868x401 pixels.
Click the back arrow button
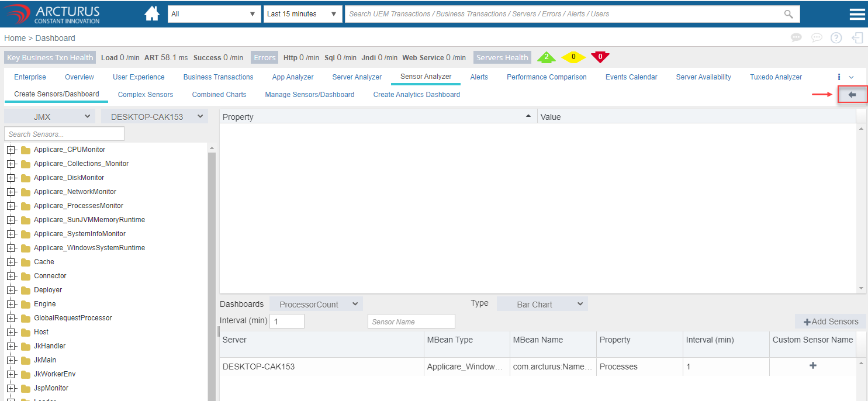[852, 94]
